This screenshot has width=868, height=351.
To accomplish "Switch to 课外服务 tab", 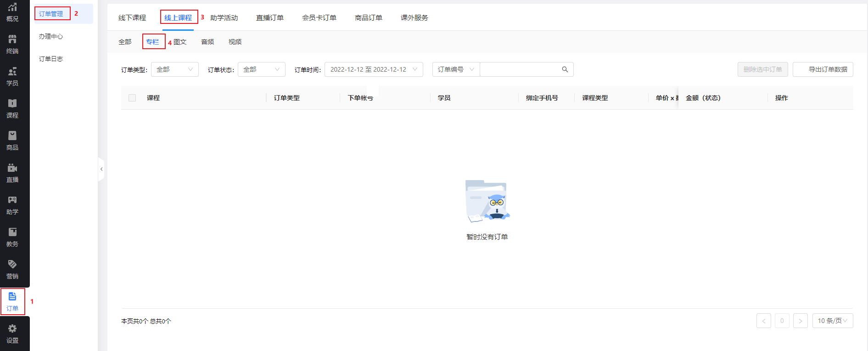I will pos(414,17).
